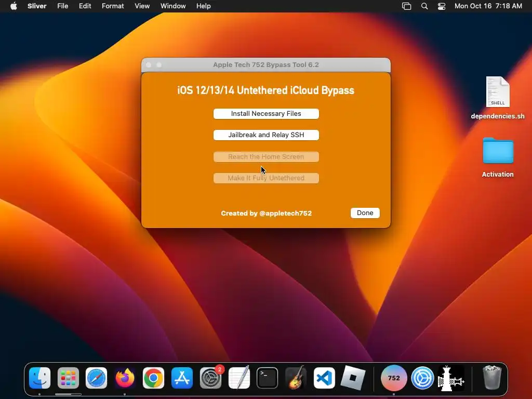
Task: Open Terminal from the Dock
Action: tap(268, 378)
